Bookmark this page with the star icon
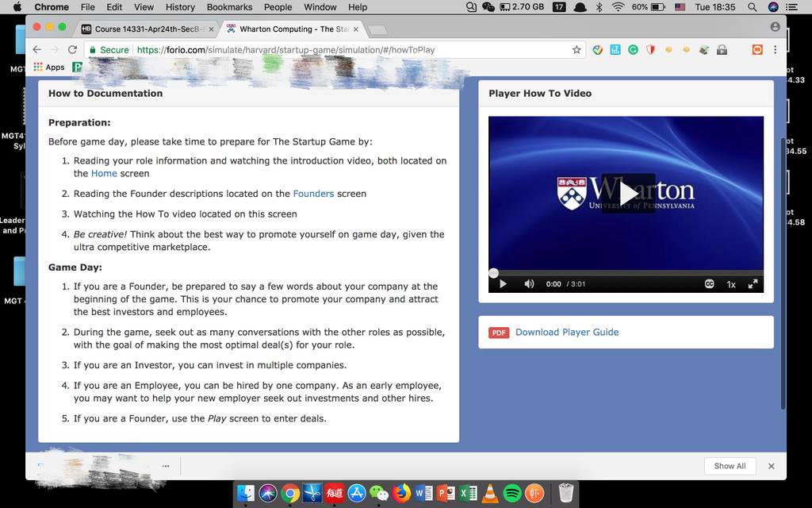812x508 pixels. (576, 50)
